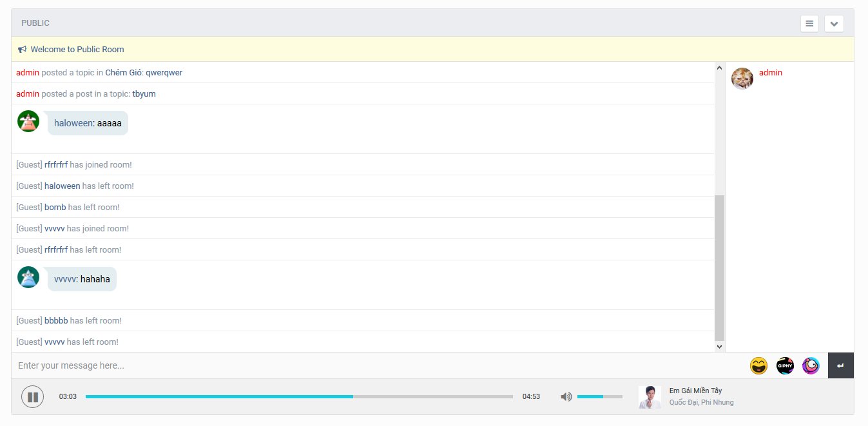Screen dimensions: 868x426
Task: Click "admin" in the posted a topic line
Action: [28, 73]
